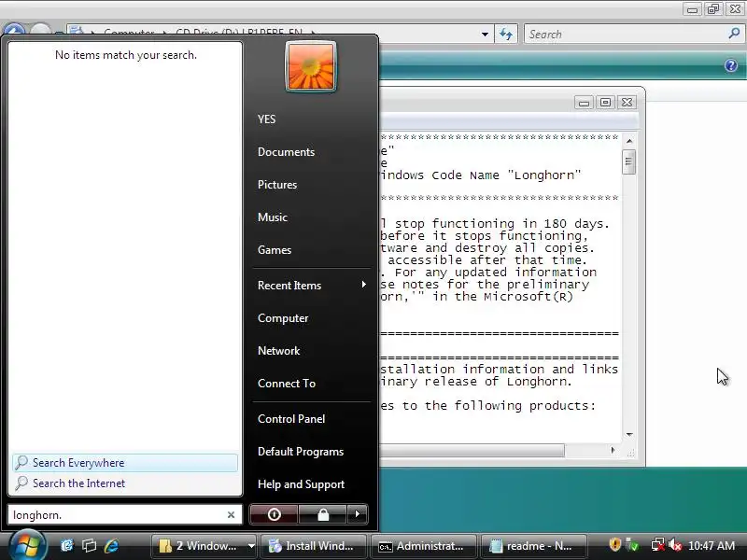
Task: Select Connect To in Start menu
Action: (287, 384)
